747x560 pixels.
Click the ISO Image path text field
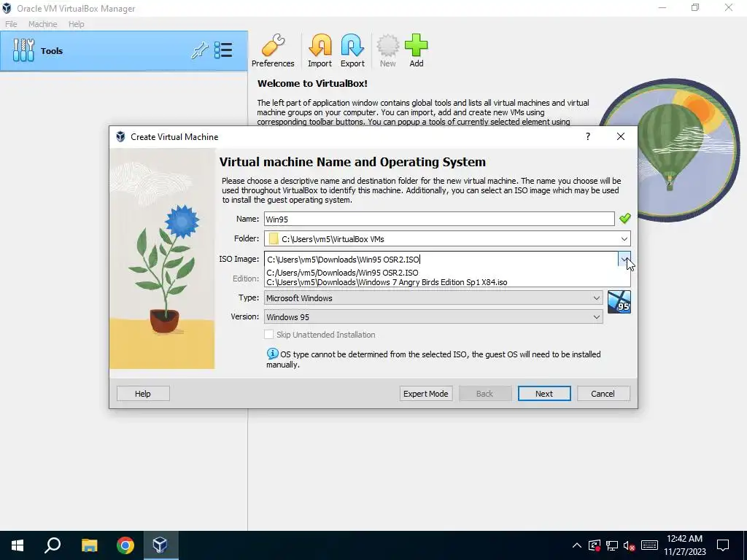(441, 259)
